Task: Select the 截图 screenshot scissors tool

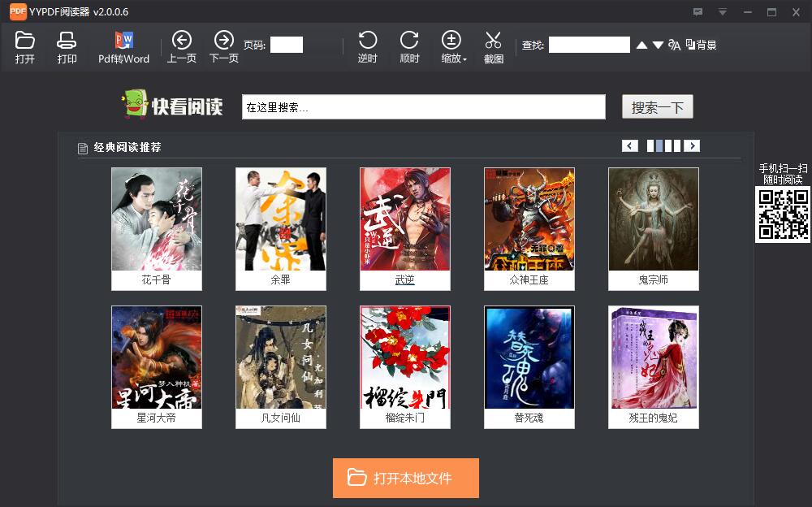Action: pos(493,47)
